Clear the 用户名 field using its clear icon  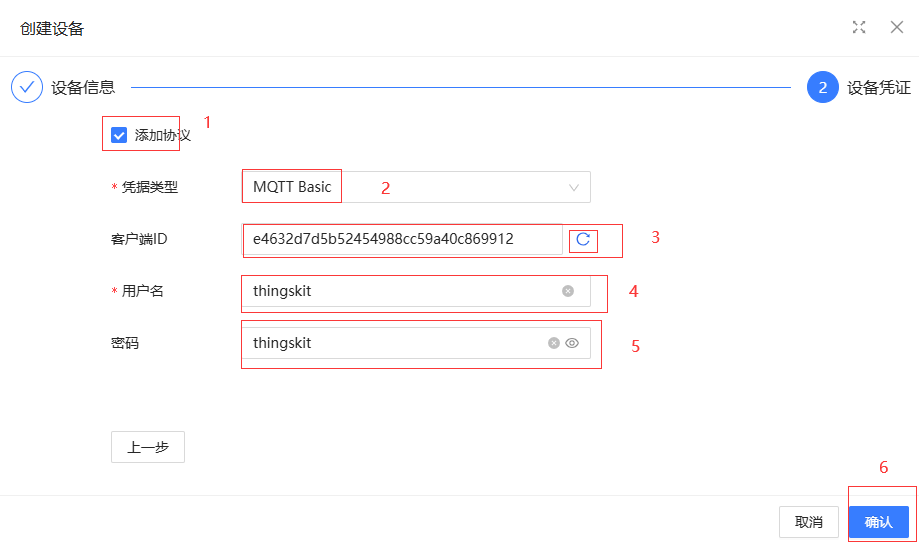coord(568,291)
